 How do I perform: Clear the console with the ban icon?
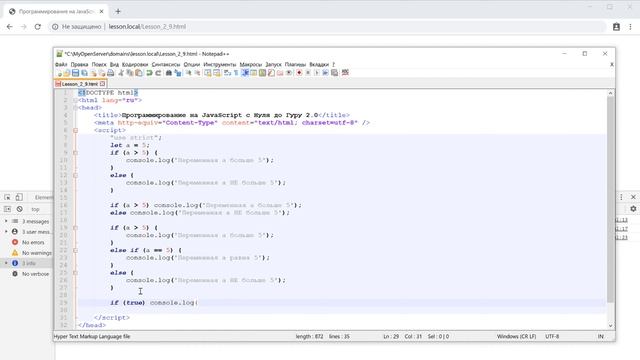(20, 209)
